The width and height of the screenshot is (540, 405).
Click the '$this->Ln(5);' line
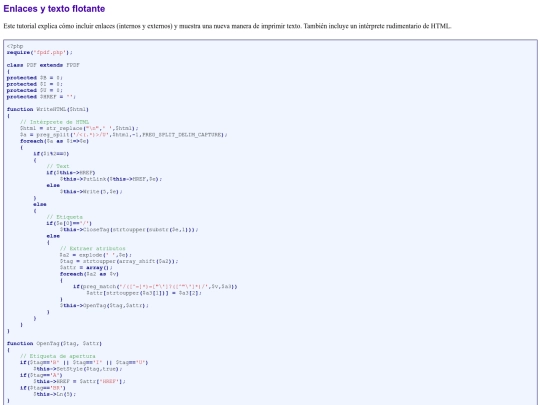54,394
